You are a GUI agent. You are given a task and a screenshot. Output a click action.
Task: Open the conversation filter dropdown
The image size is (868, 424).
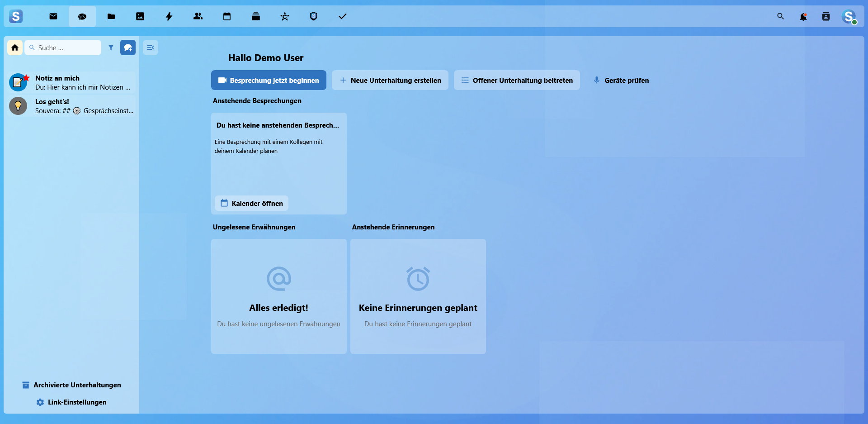click(111, 48)
